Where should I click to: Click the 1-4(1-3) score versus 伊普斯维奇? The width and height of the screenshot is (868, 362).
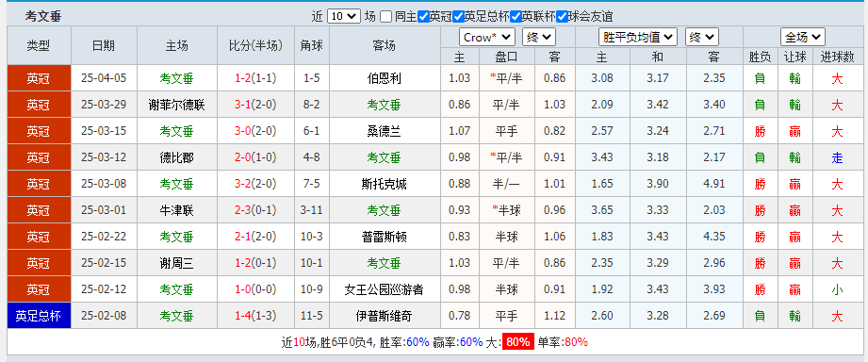255,316
